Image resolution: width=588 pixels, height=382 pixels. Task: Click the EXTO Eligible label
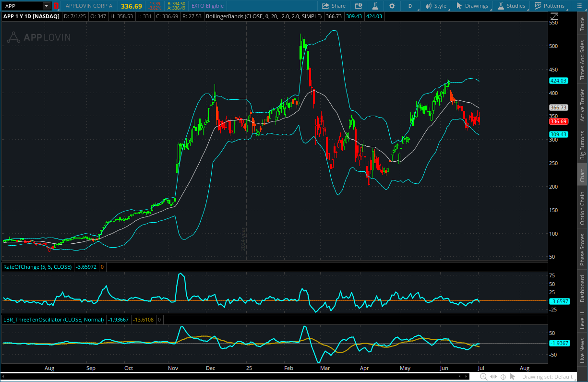click(207, 6)
